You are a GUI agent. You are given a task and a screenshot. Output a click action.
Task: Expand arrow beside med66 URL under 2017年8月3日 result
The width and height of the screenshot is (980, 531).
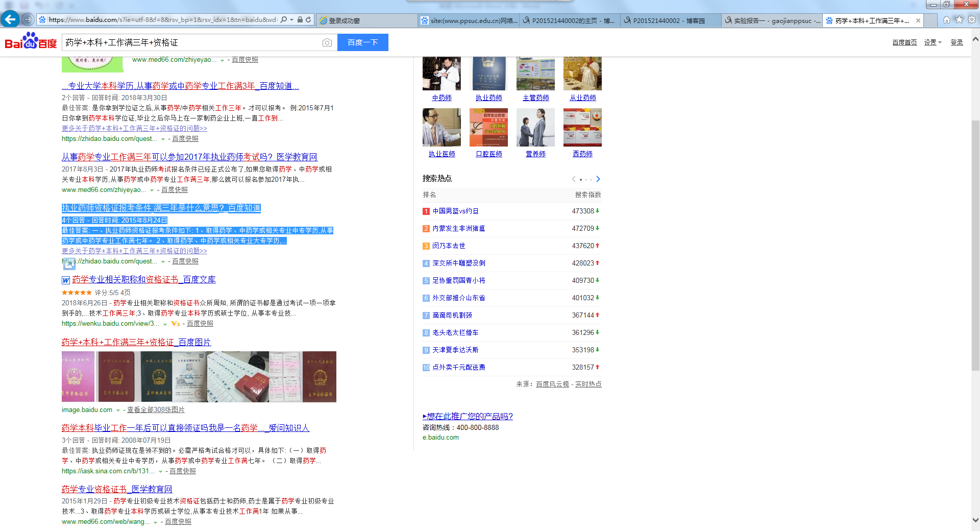pos(152,190)
